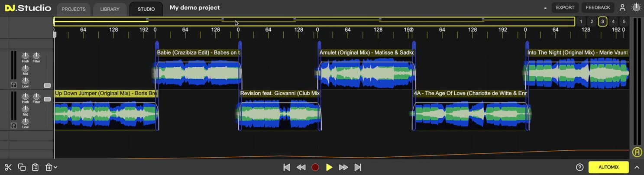Image resolution: width=644 pixels, height=175 pixels.
Task: Select the scissors cut tool
Action: click(8, 167)
